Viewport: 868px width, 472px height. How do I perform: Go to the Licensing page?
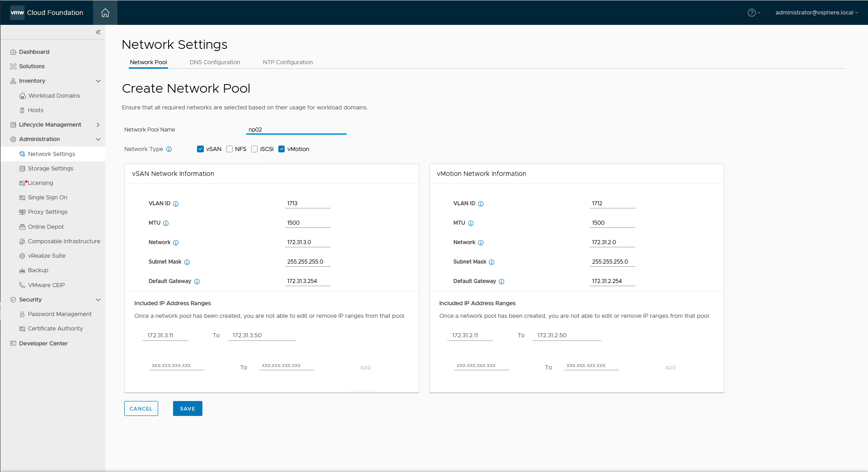pos(40,183)
